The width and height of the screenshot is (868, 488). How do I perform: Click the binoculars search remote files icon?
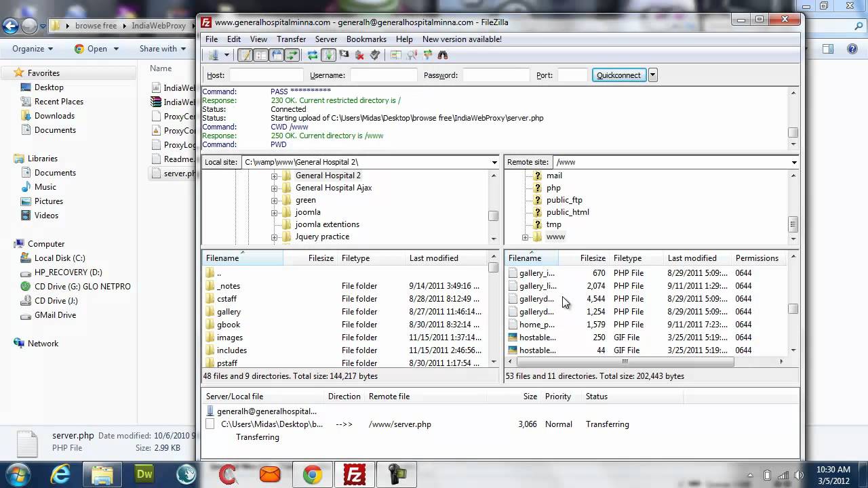pos(443,55)
